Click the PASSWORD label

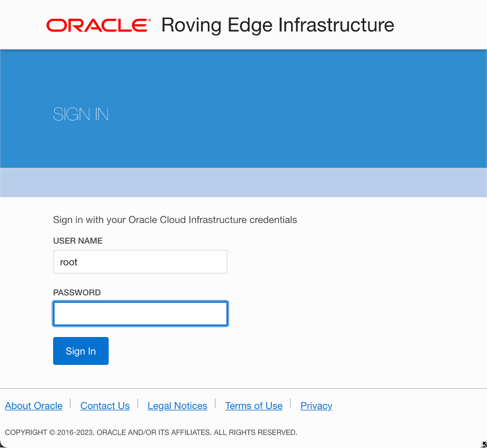[x=76, y=292]
